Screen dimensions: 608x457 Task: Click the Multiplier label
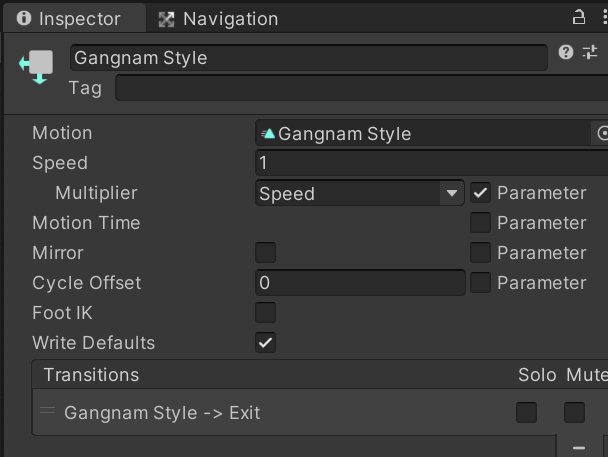pos(96,193)
